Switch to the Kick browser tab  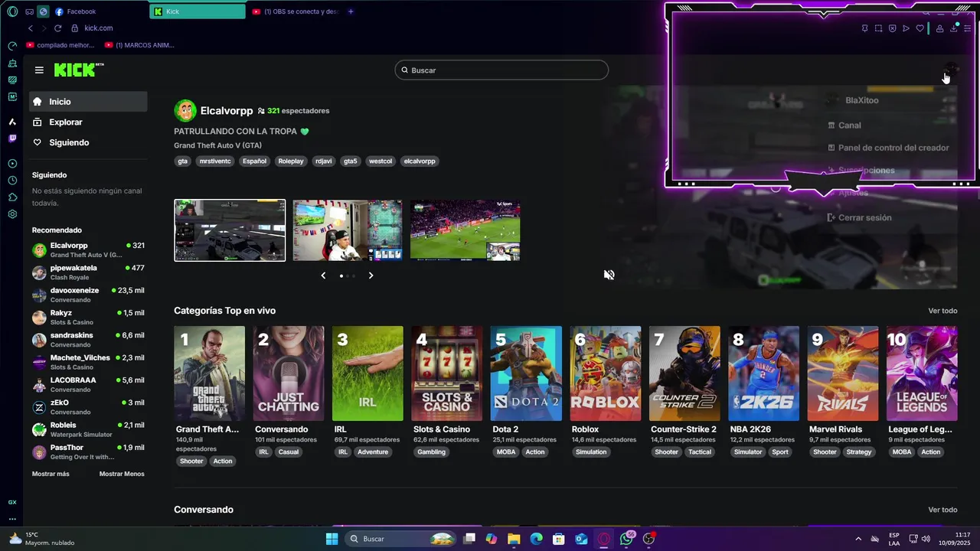[198, 11]
